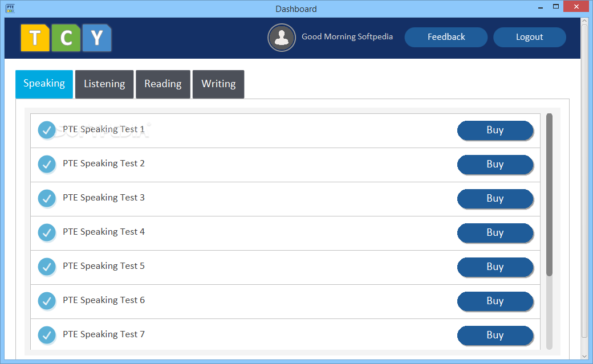Click the window scrollbar down arrow
This screenshot has width=593, height=364.
[584, 356]
